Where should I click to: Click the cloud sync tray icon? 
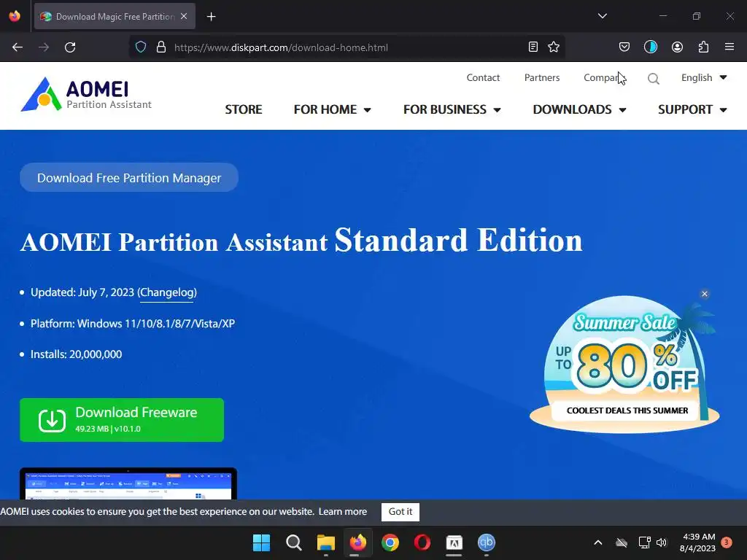pos(622,542)
